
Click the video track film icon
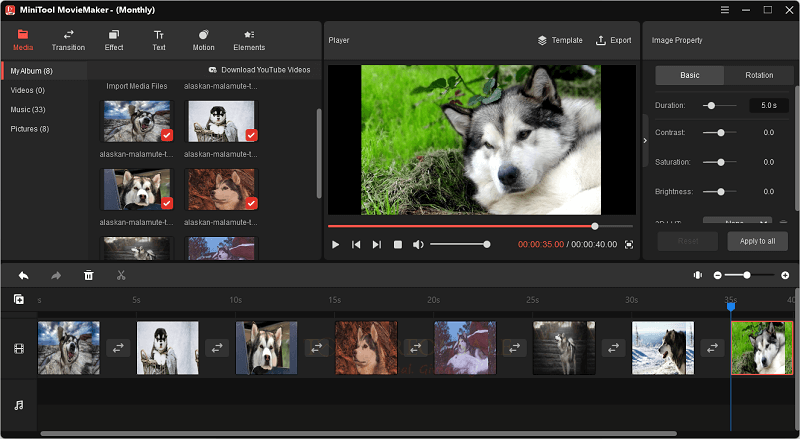coord(19,349)
